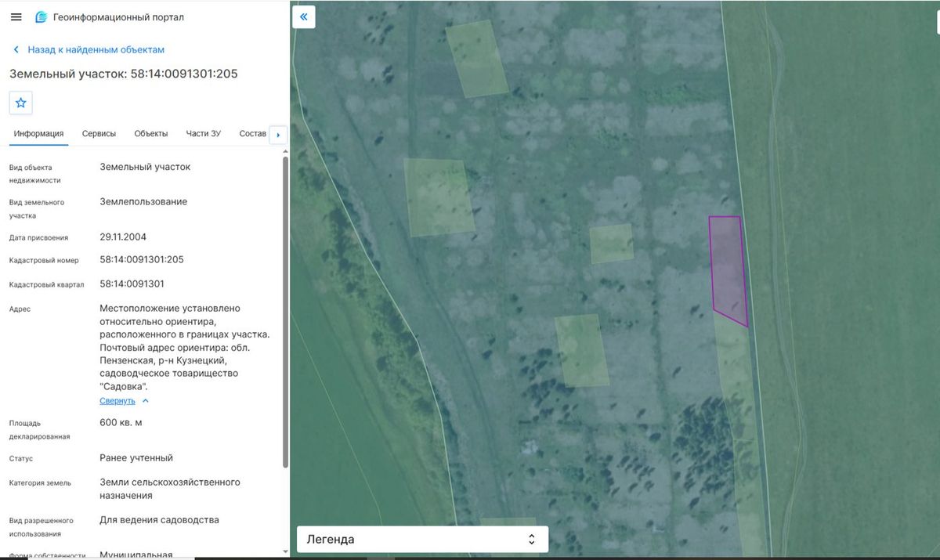Click the Земли сельскохозяйственного назначения value

coord(170,489)
